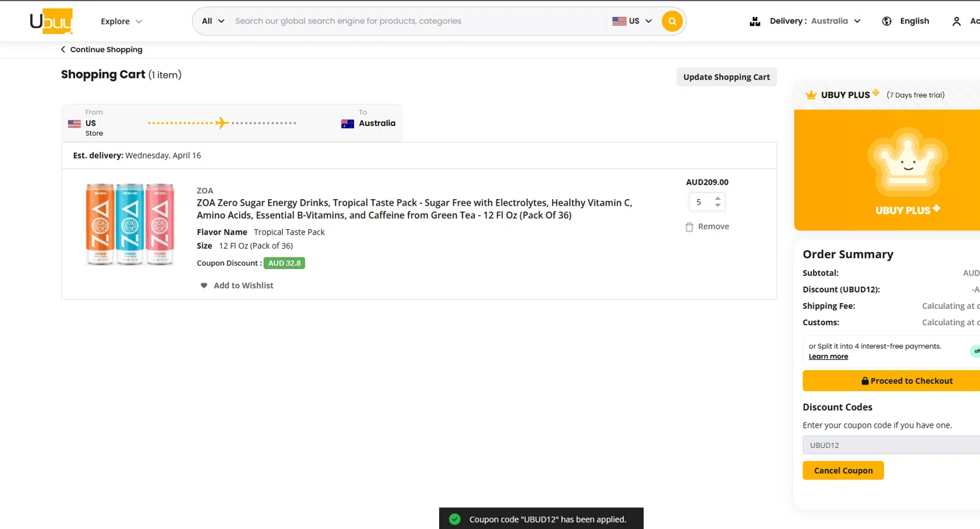Increase quantity using the up arrow
Viewport: 980px width, 529px height.
pyautogui.click(x=717, y=199)
